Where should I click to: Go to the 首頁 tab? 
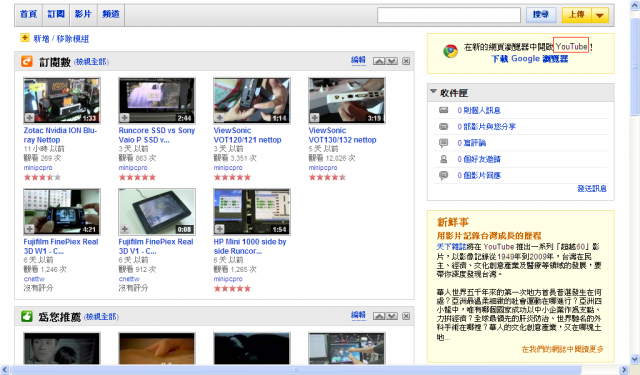tap(28, 14)
